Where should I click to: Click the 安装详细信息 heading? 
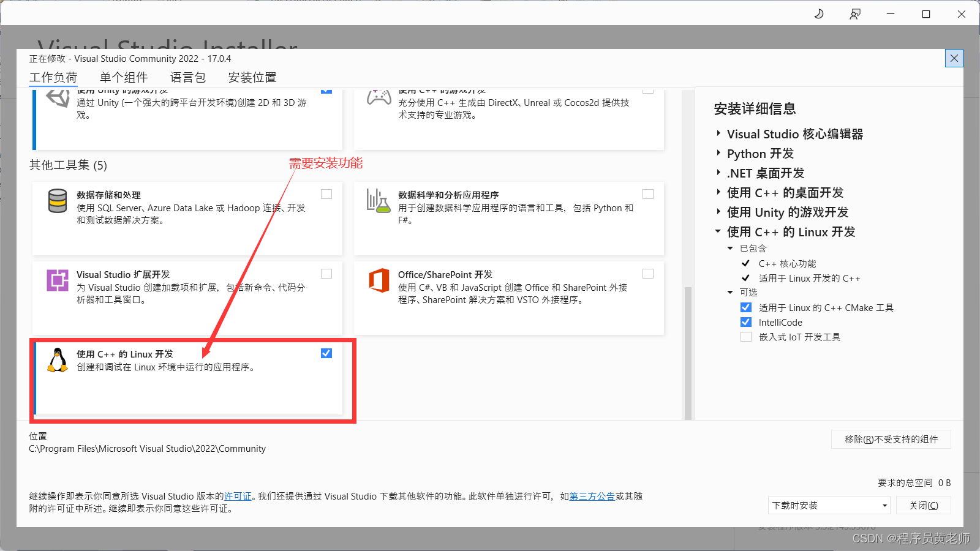[x=755, y=109]
